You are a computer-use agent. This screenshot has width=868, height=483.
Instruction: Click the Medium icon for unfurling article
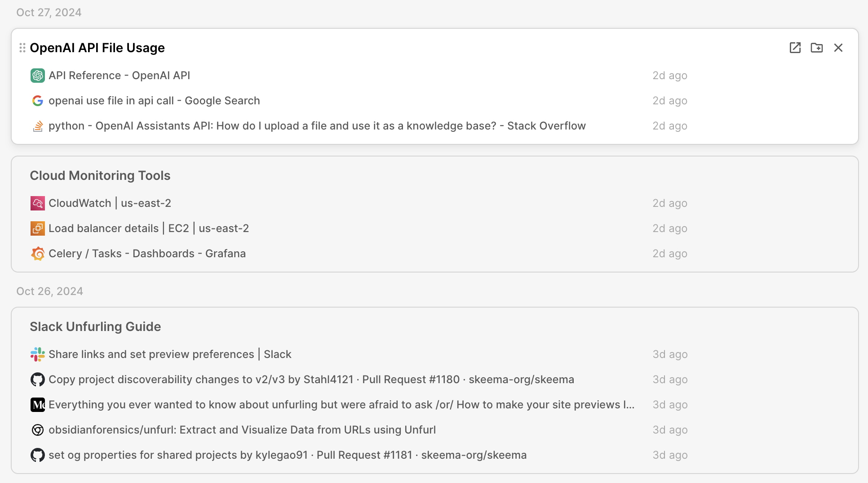(38, 405)
